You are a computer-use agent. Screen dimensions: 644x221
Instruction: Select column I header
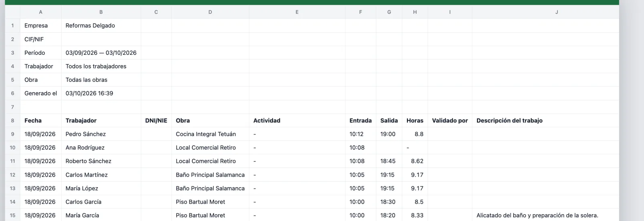point(450,12)
